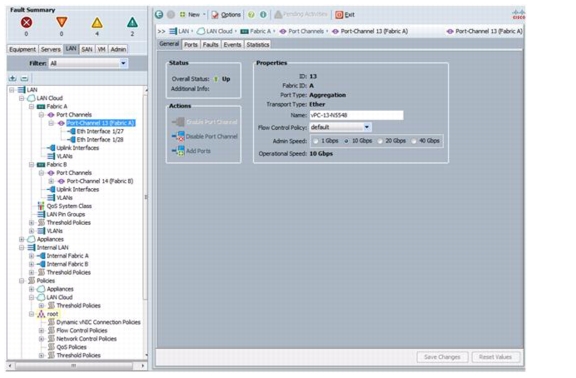The height and width of the screenshot is (378, 576).
Task: Collapse the LAN Cloud tree node
Action: pyautogui.click(x=21, y=98)
